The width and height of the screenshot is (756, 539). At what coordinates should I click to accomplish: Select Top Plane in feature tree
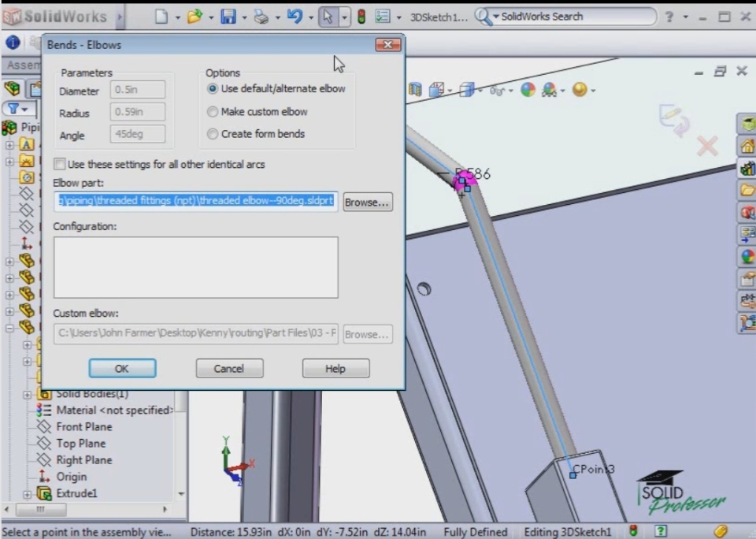pos(80,443)
